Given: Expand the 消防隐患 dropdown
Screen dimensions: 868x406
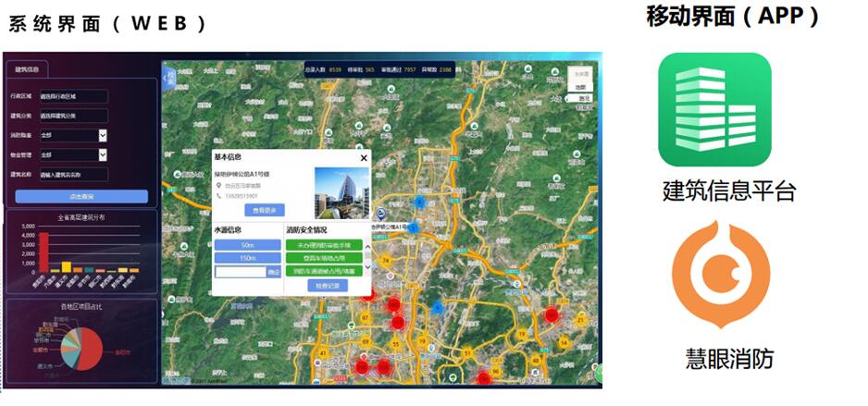Looking at the screenshot, I should pos(103,135).
